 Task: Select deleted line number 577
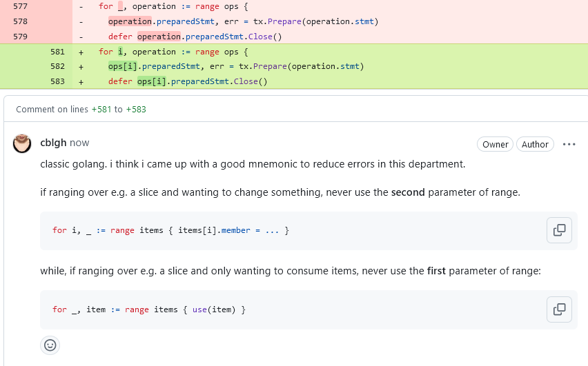(20, 6)
